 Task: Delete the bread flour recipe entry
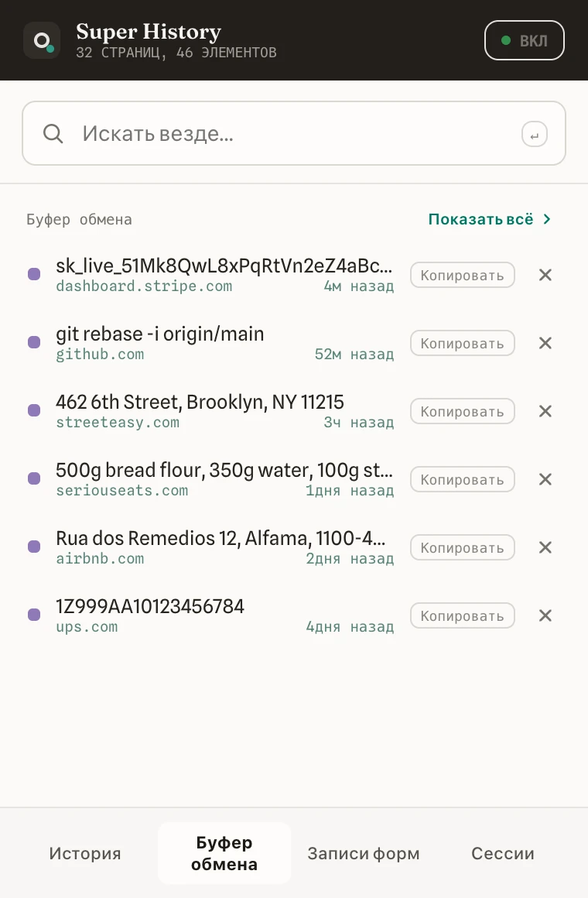pyautogui.click(x=545, y=479)
